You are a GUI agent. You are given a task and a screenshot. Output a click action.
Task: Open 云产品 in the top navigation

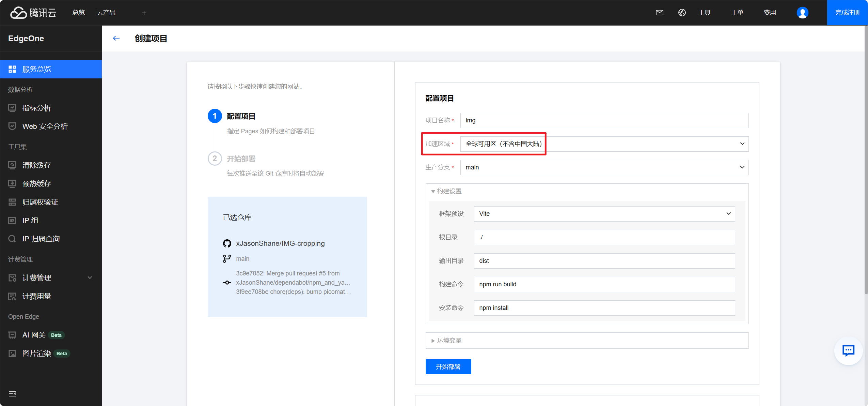point(106,13)
